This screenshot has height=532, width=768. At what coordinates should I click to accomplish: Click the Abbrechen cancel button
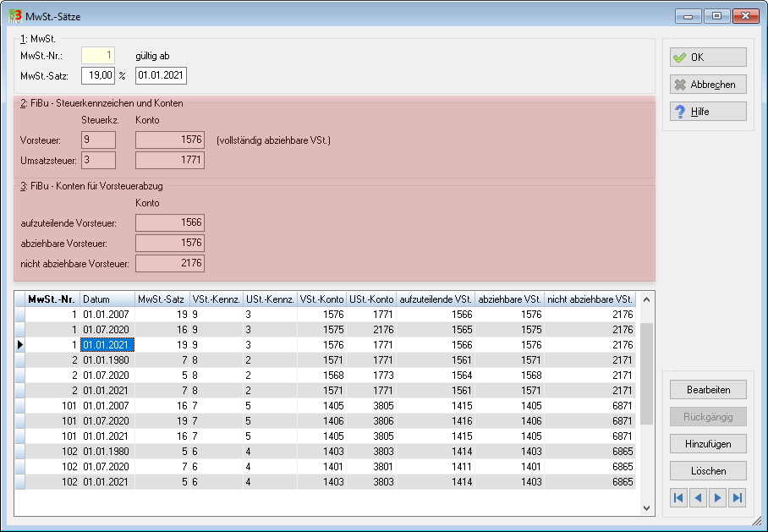pyautogui.click(x=708, y=85)
